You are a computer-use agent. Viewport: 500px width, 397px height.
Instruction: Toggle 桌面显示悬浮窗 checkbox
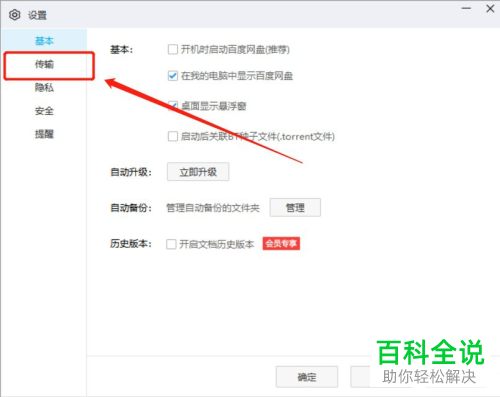point(173,106)
